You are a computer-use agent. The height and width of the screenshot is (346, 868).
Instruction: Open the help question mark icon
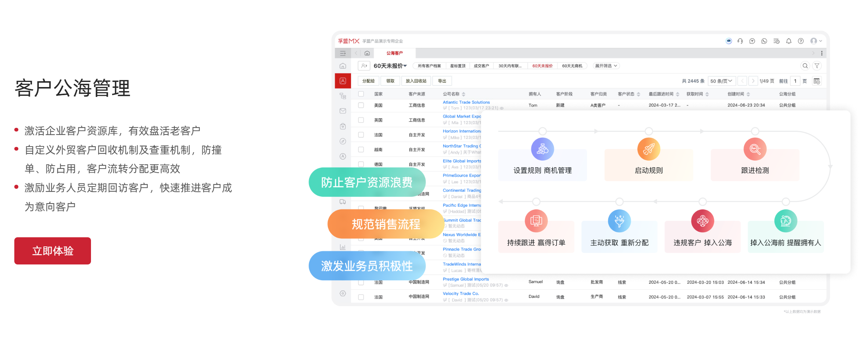[x=801, y=41]
